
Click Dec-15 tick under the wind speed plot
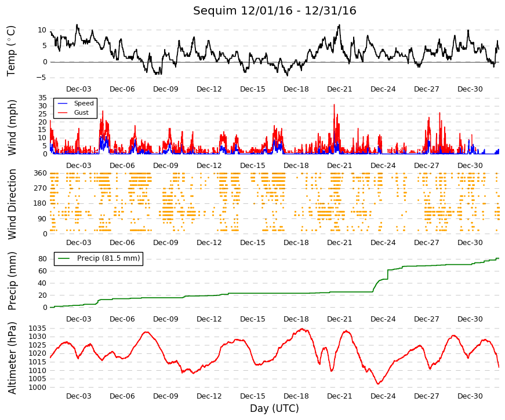pyautogui.click(x=253, y=166)
